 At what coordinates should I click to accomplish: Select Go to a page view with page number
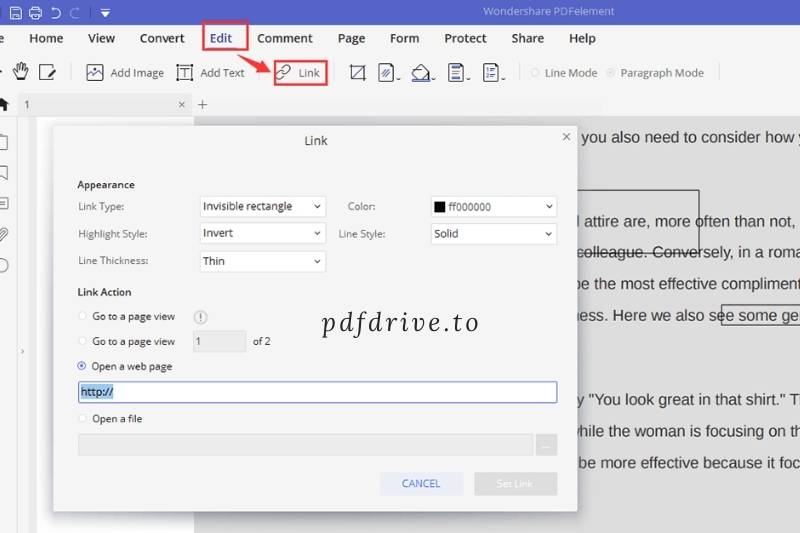[x=82, y=341]
